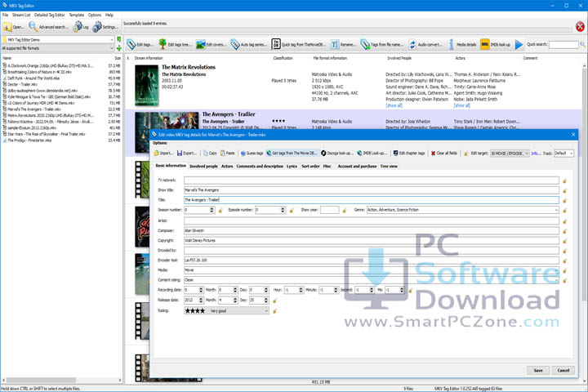Click Get tags from The Movie DB
Screen dimensions: 588x392
pyautogui.click(x=292, y=153)
